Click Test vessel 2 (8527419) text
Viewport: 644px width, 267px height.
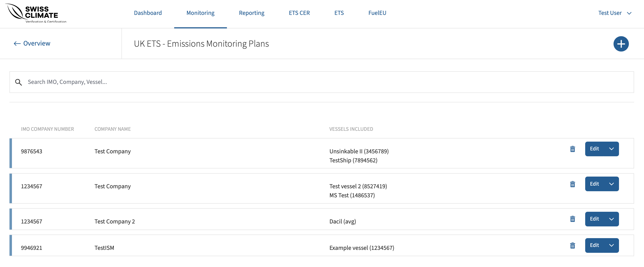(358, 186)
